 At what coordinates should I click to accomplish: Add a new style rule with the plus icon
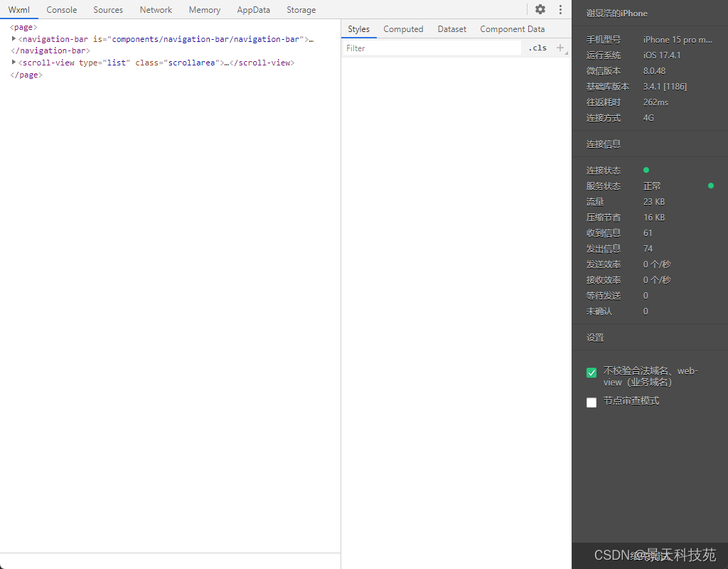click(560, 48)
